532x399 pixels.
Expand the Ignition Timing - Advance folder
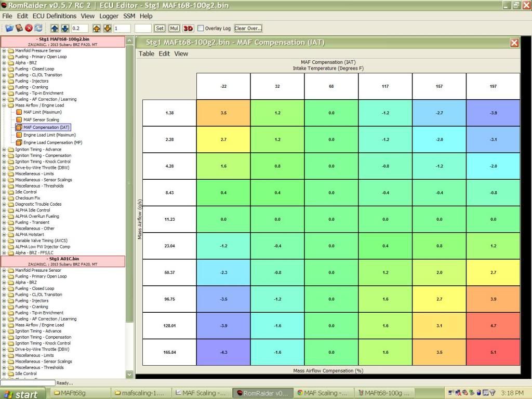(x=4, y=150)
